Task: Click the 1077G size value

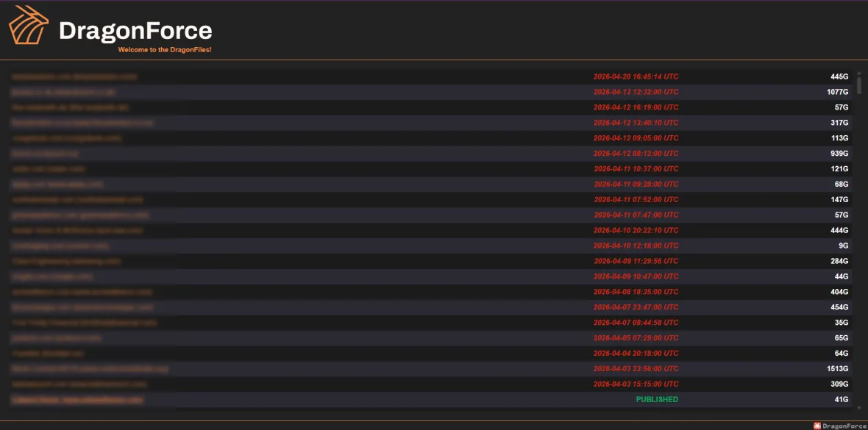Action: 838,92
